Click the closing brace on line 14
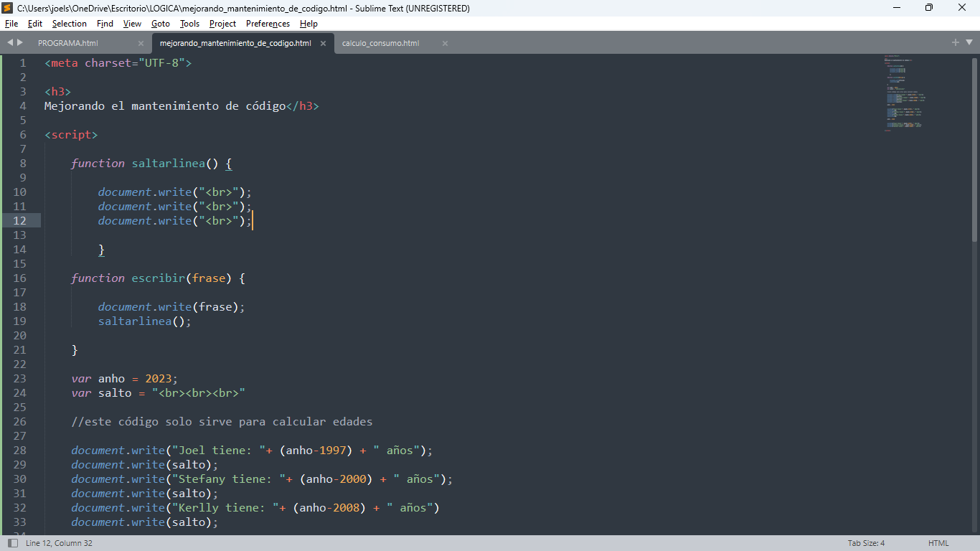This screenshot has height=551, width=980. coord(102,250)
